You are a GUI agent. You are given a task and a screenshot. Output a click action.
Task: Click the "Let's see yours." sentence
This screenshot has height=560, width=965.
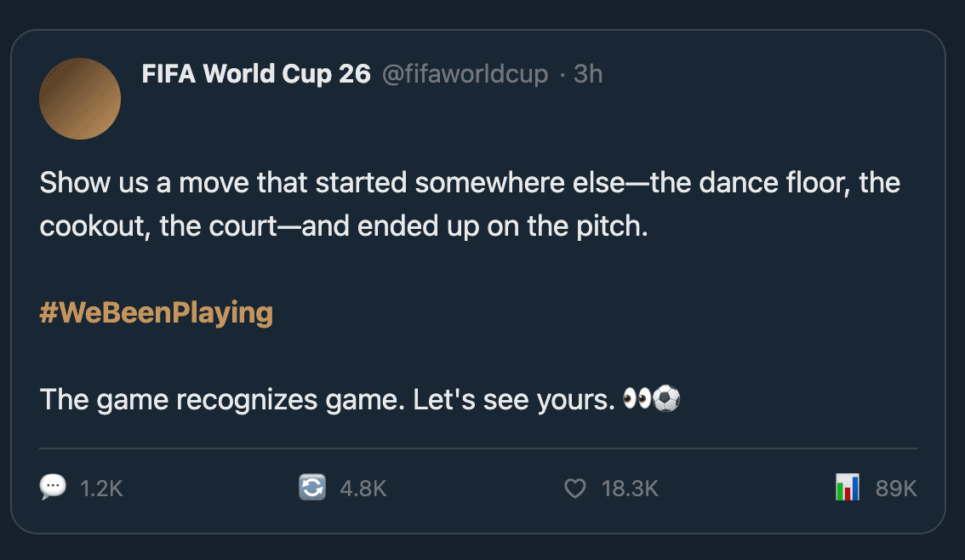[x=514, y=399]
